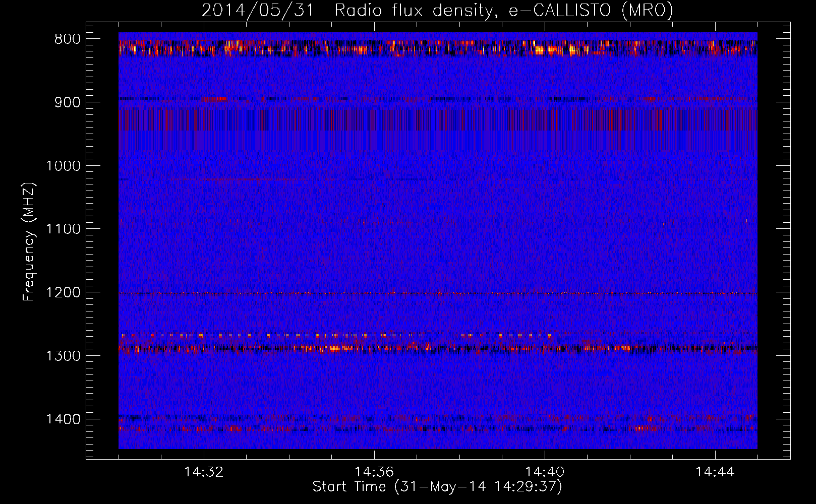Click the dotted line just above 1300 MHz
Viewport: 816px width, 504px height.
pos(340,335)
